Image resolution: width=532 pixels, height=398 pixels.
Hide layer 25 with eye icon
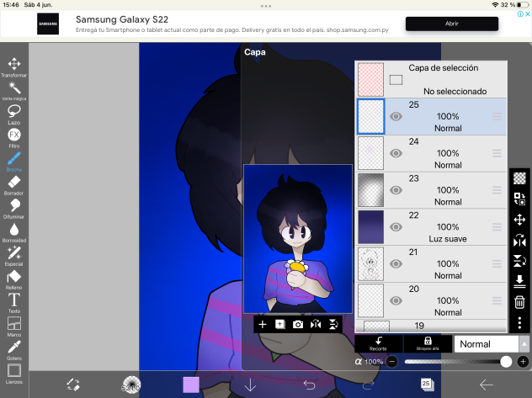point(396,117)
